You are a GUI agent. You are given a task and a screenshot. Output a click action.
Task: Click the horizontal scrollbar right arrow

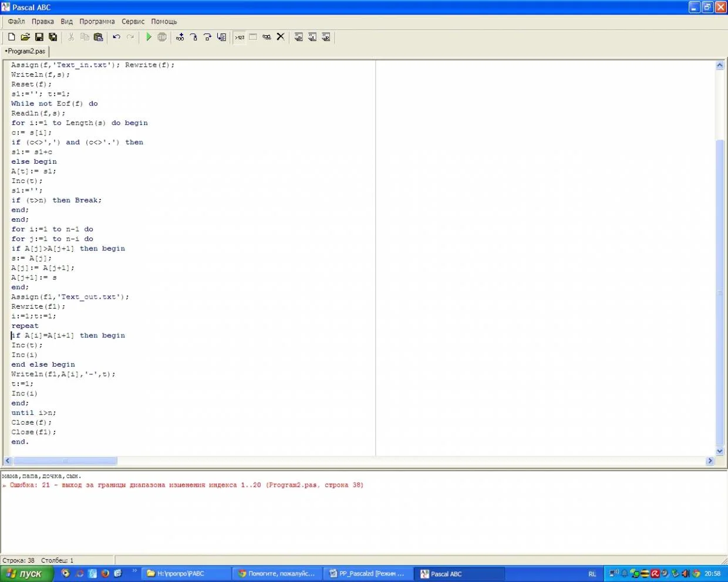click(710, 461)
